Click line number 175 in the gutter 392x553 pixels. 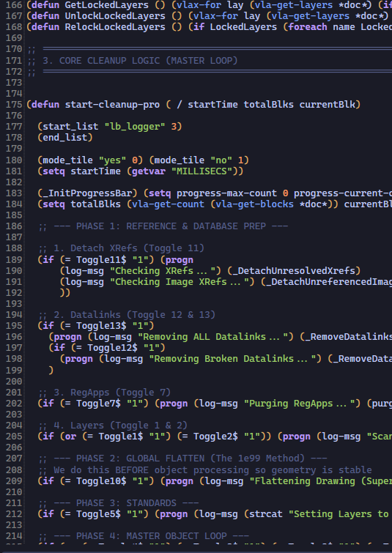click(x=14, y=105)
